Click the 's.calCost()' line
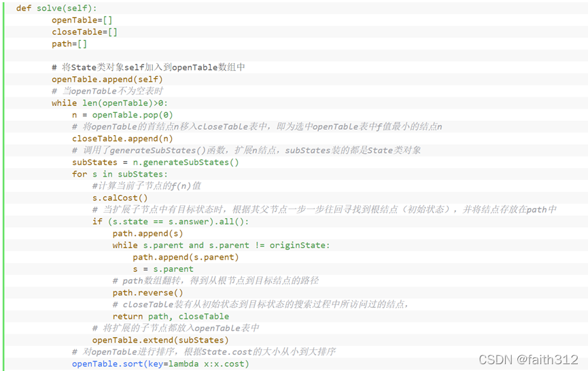 pos(120,198)
